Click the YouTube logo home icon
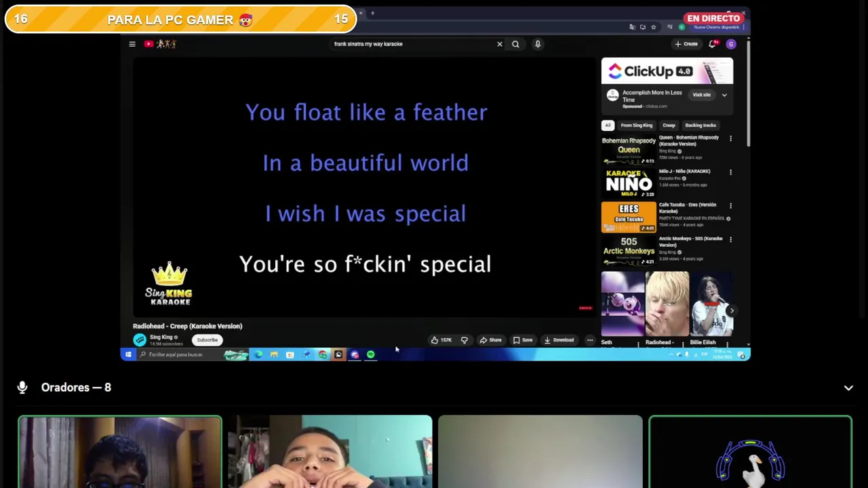The image size is (868, 488). (161, 44)
